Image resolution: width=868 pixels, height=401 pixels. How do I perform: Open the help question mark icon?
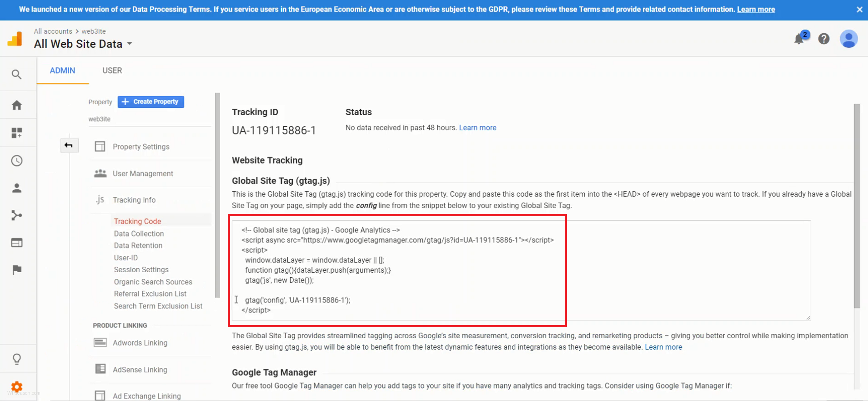[824, 39]
